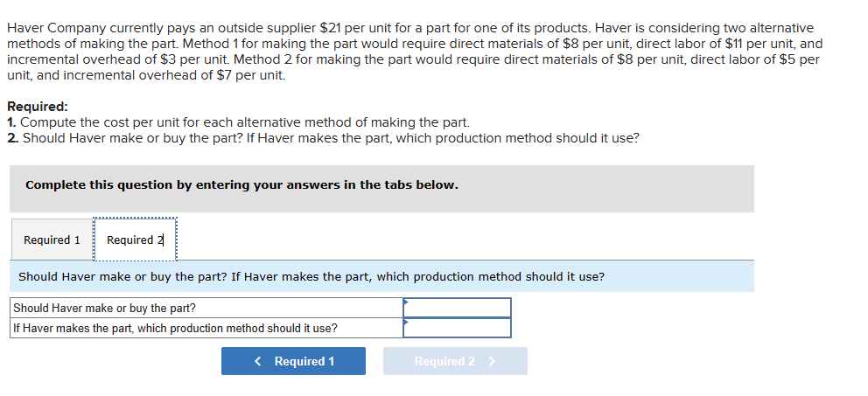This screenshot has width=868, height=396.
Task: Select the Required 2 tab
Action: [135, 240]
